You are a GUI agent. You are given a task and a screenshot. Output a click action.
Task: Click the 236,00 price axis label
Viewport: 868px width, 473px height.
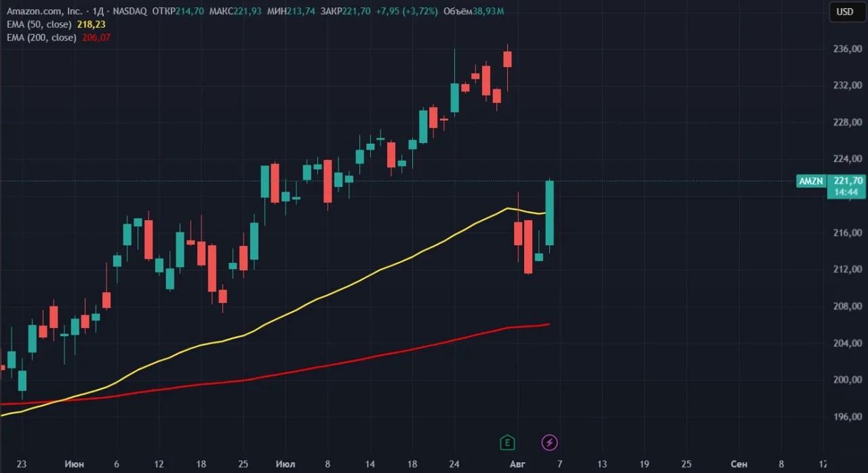[x=848, y=49]
